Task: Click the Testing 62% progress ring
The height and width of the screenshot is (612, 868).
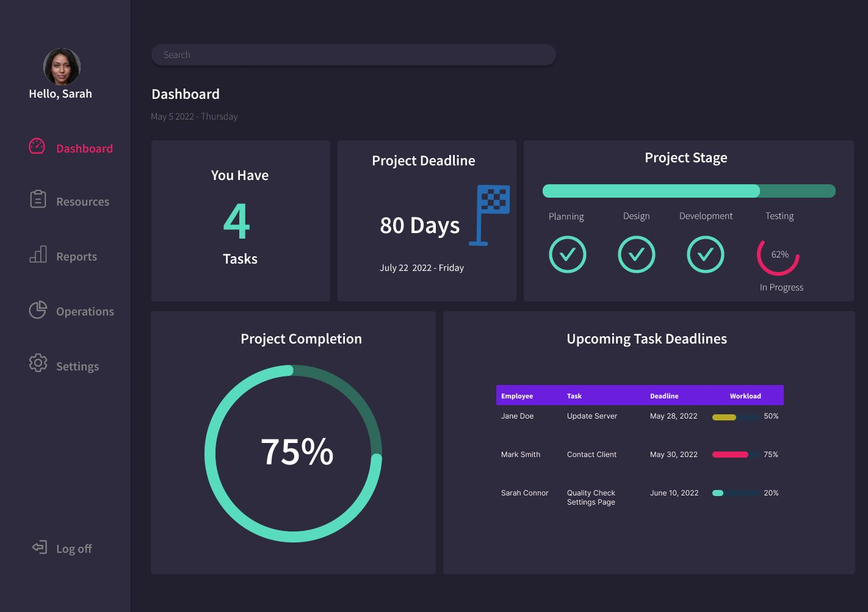Action: pos(778,259)
